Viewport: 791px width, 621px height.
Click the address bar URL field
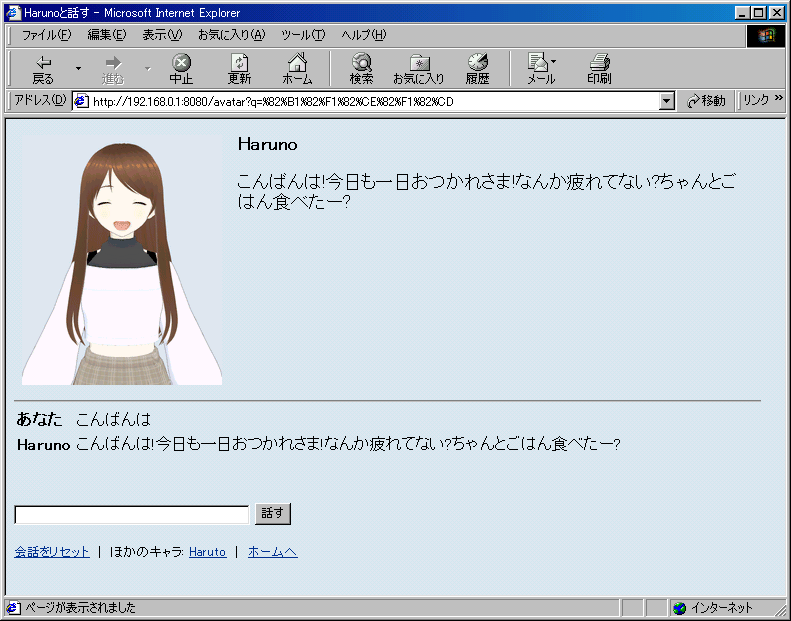373,101
